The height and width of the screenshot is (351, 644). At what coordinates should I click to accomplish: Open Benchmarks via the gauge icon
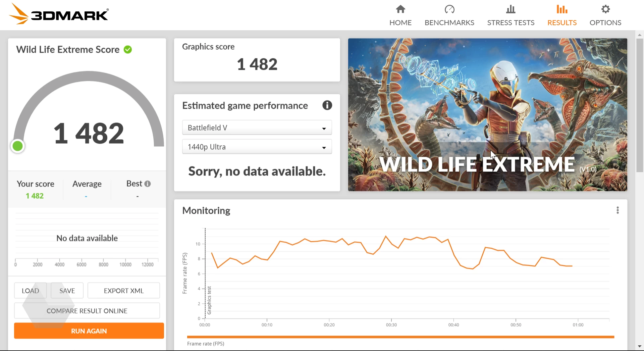pyautogui.click(x=449, y=9)
